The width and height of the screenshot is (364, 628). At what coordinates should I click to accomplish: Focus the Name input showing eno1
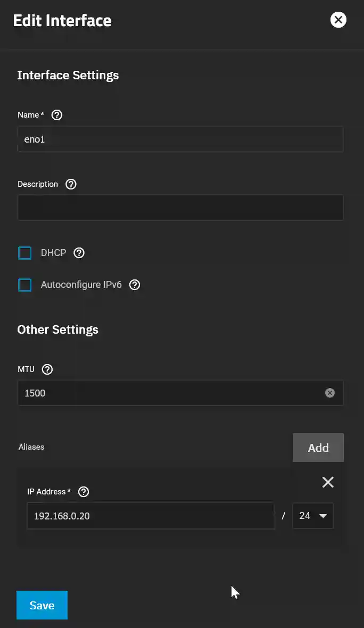[180, 139]
